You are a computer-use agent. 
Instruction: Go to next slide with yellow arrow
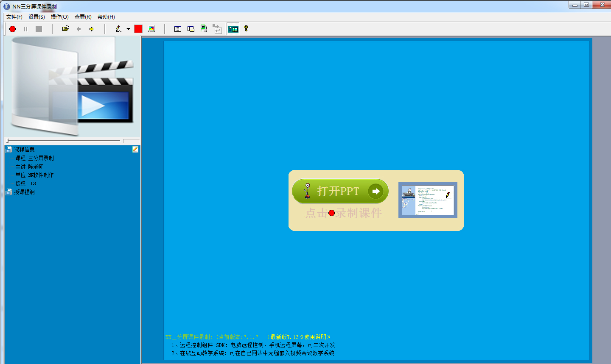91,29
